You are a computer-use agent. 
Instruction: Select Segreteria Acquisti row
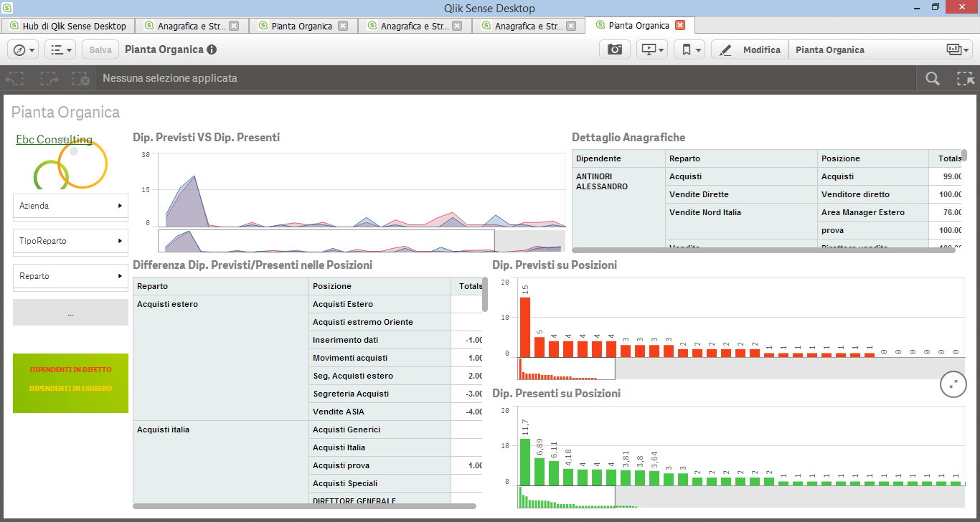380,394
